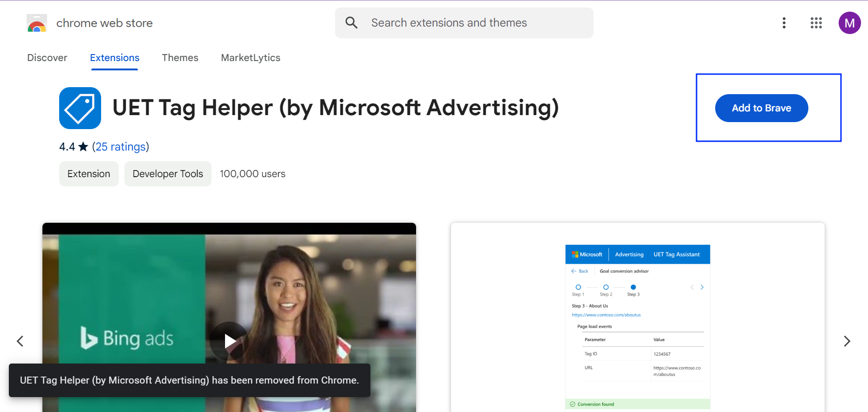Show the previous screenshot with left arrow
868x412 pixels.
pyautogui.click(x=20, y=341)
